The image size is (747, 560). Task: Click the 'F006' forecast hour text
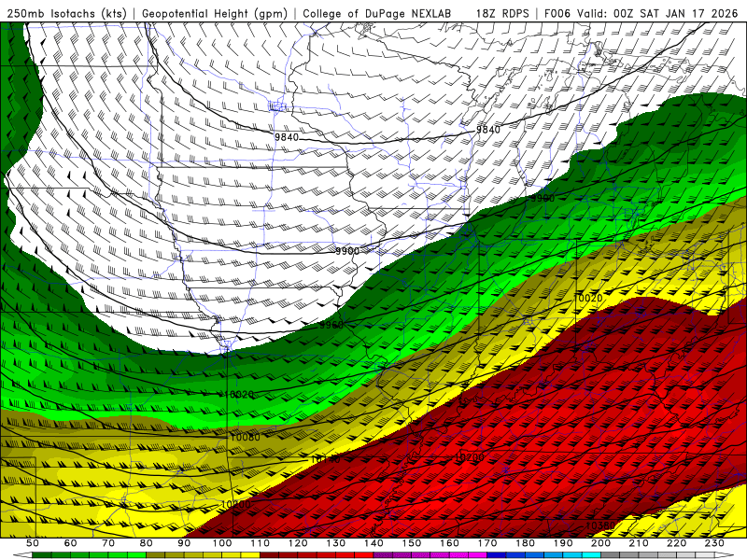(557, 14)
